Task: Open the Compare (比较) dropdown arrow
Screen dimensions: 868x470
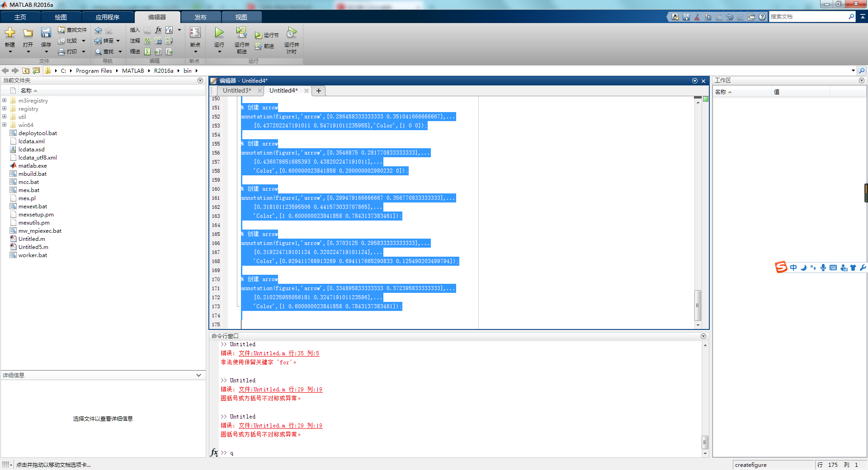Action: 84,41
